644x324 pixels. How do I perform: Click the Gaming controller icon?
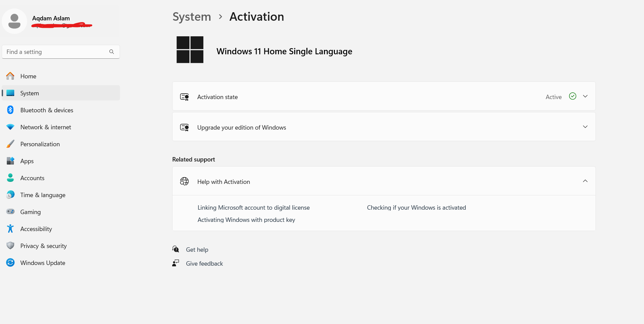coord(10,212)
